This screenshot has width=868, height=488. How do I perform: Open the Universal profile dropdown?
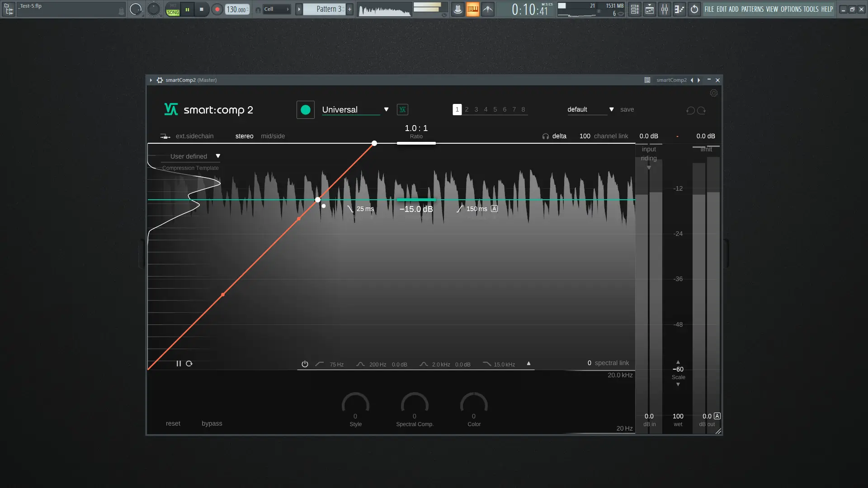click(386, 110)
